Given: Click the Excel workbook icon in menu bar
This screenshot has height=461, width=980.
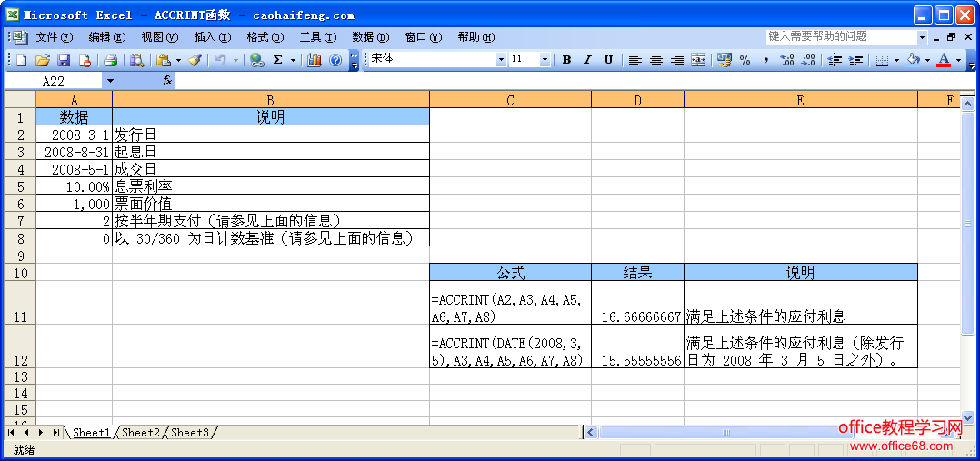Looking at the screenshot, I should [x=19, y=36].
